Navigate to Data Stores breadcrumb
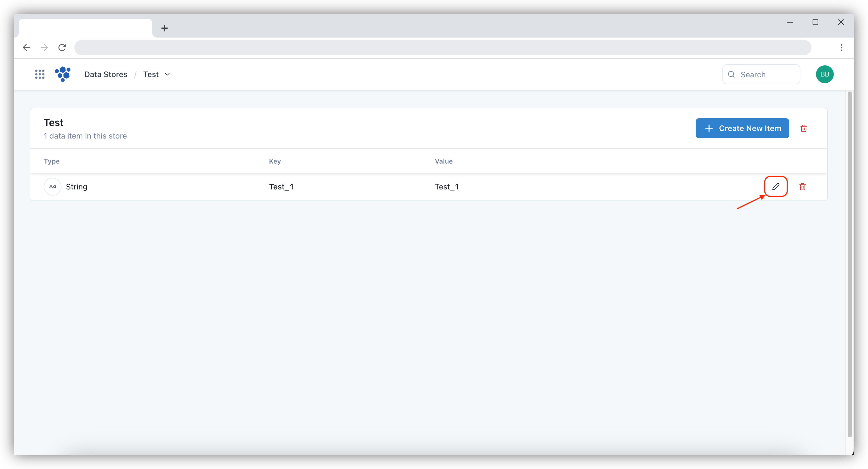The image size is (868, 469). tap(106, 74)
